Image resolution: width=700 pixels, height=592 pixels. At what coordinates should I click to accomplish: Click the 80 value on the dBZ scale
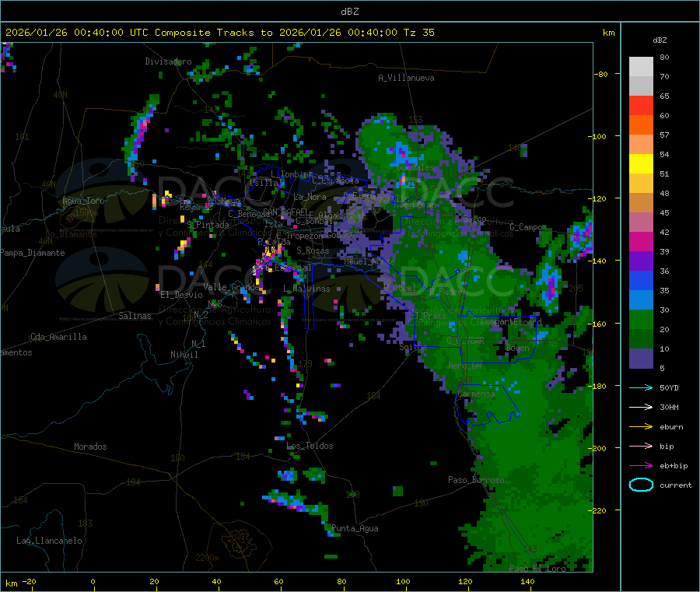click(664, 57)
